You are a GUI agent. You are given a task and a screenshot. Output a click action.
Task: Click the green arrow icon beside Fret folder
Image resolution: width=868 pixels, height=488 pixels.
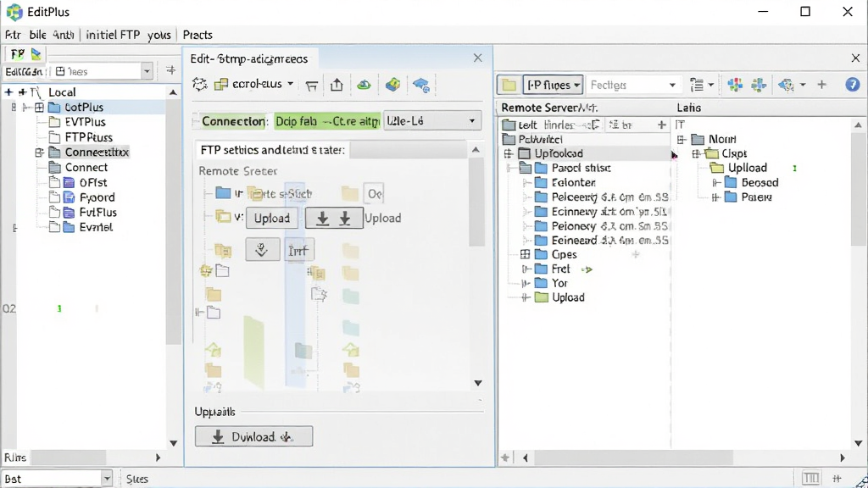[x=587, y=269]
